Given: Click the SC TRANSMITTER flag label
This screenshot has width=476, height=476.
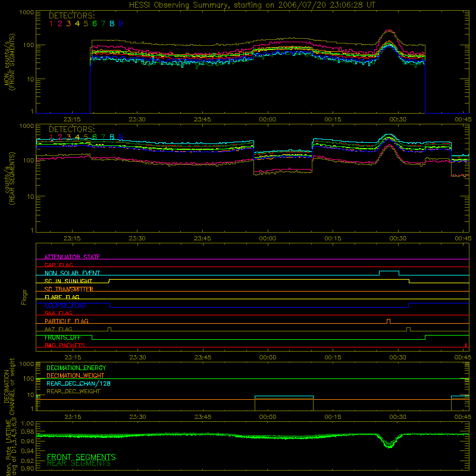Looking at the screenshot, I should [68, 289].
